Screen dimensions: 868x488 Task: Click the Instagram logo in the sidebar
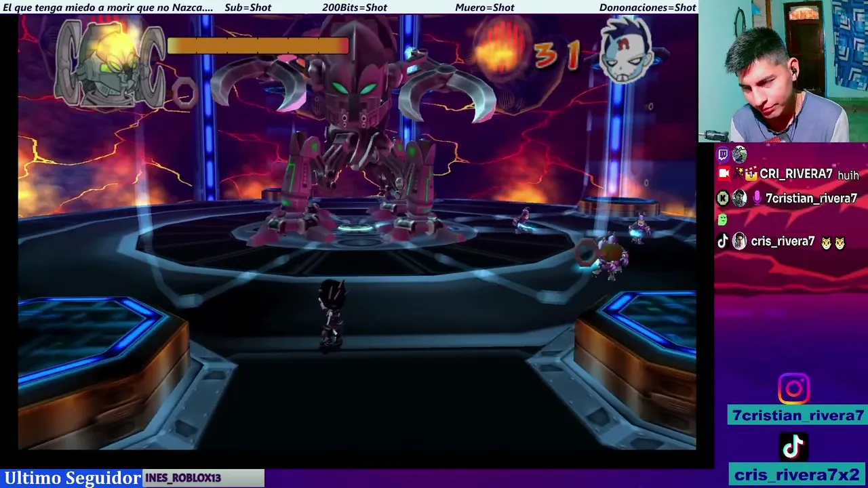[x=794, y=389]
